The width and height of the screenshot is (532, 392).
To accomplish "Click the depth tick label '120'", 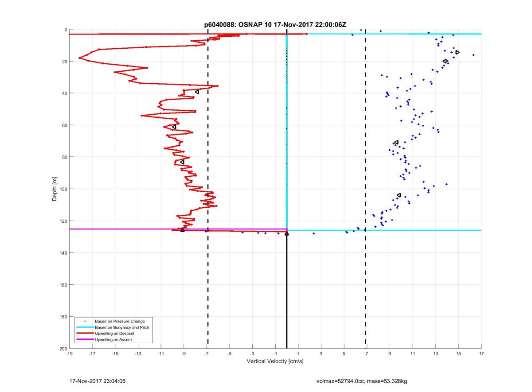I will [63, 221].
